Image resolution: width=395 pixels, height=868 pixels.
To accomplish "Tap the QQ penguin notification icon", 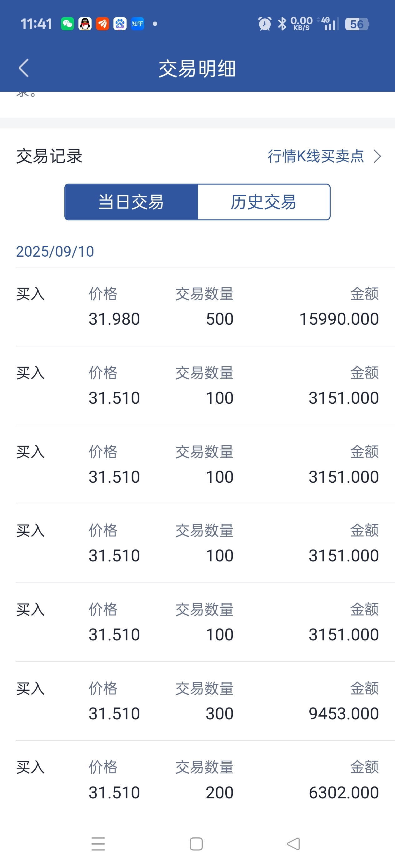I will pyautogui.click(x=85, y=24).
